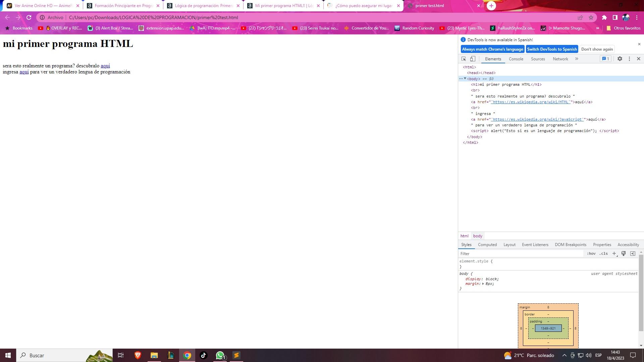Screen dimensions: 644x362
Task: Open the DOM Breakpoints tab
Action: coord(570,245)
